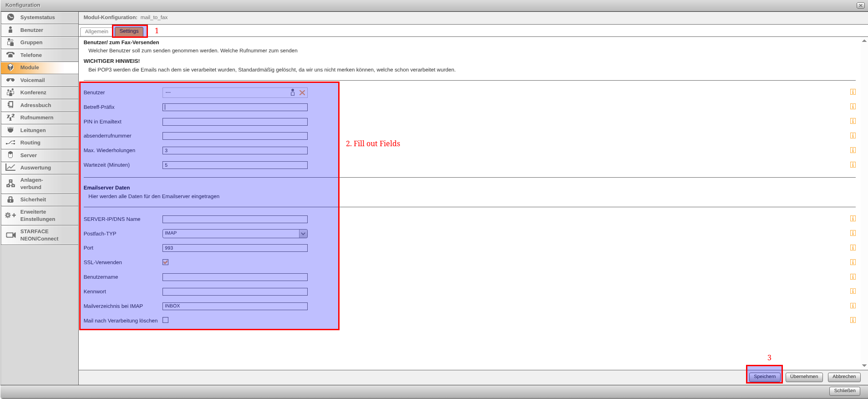Open the Benutzer selection field
The image size is (868, 399).
[x=225, y=92]
